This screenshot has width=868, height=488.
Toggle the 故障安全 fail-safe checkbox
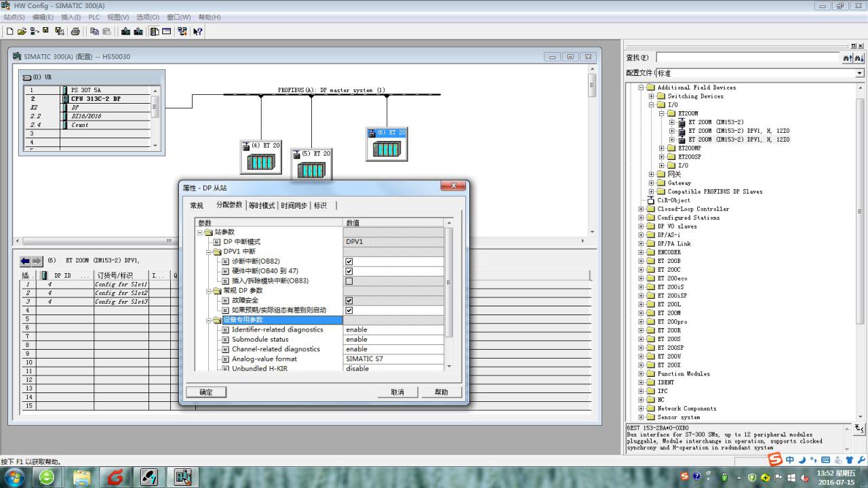pos(349,300)
